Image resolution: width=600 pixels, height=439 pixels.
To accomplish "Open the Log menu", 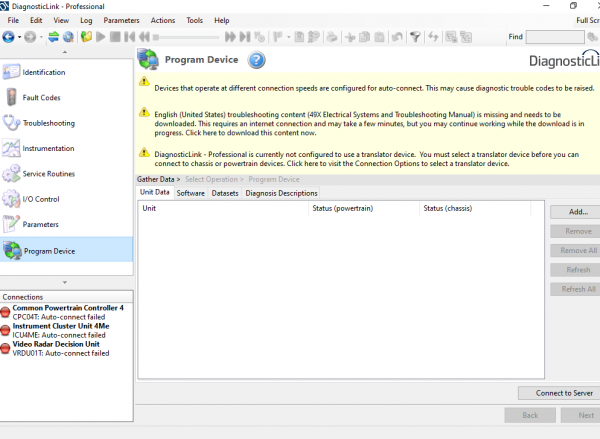I will [86, 20].
